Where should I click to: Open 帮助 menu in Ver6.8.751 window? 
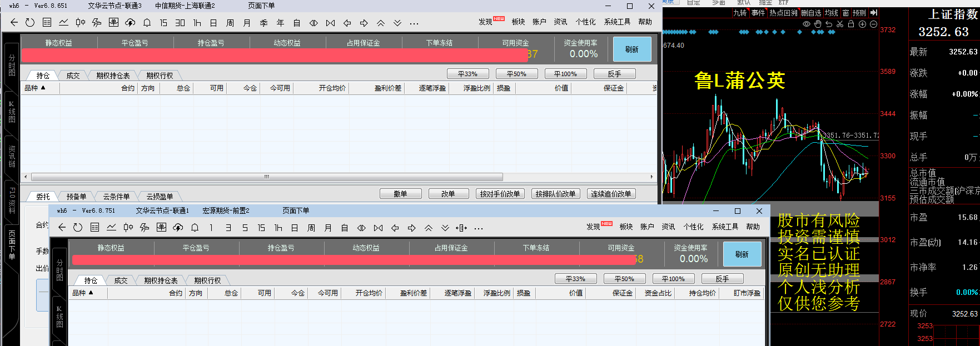tap(753, 227)
